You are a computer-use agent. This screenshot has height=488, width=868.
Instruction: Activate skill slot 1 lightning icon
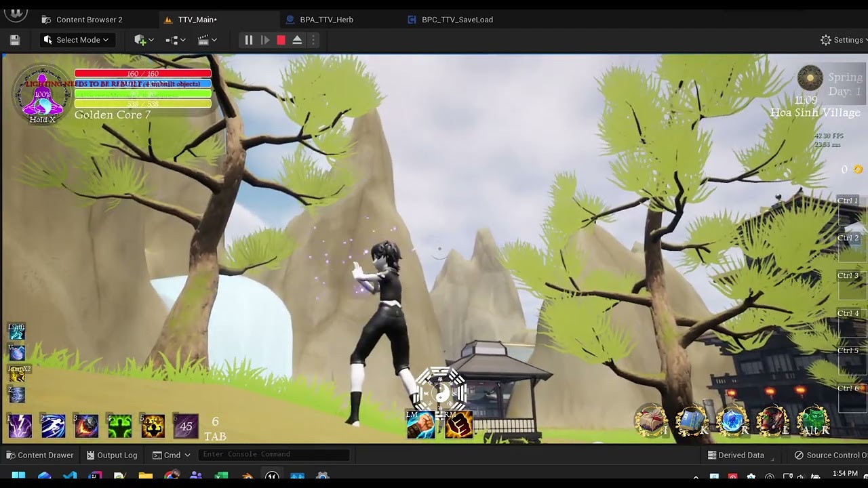tap(20, 426)
